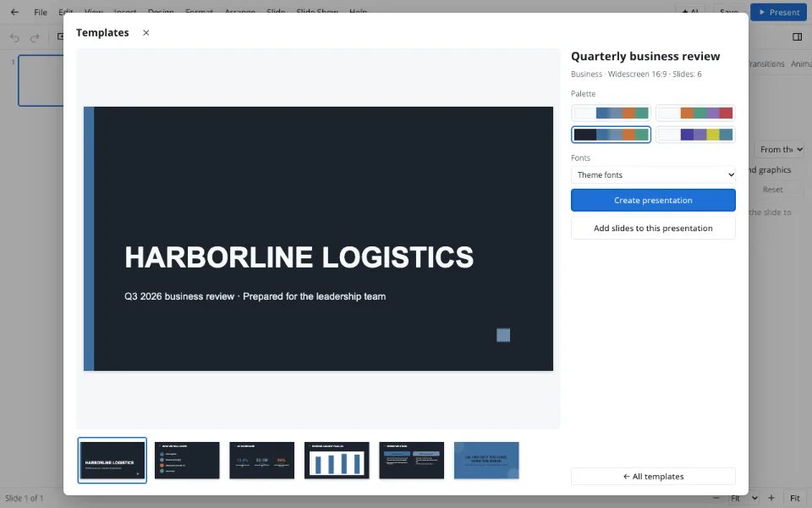
Task: Toggle the side panel icon under Present
Action: pyautogui.click(x=797, y=36)
